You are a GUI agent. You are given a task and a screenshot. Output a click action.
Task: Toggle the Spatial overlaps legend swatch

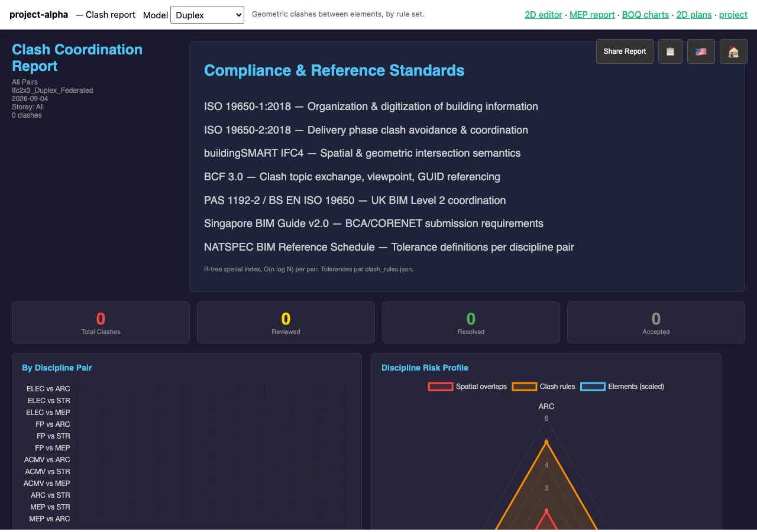tap(440, 387)
